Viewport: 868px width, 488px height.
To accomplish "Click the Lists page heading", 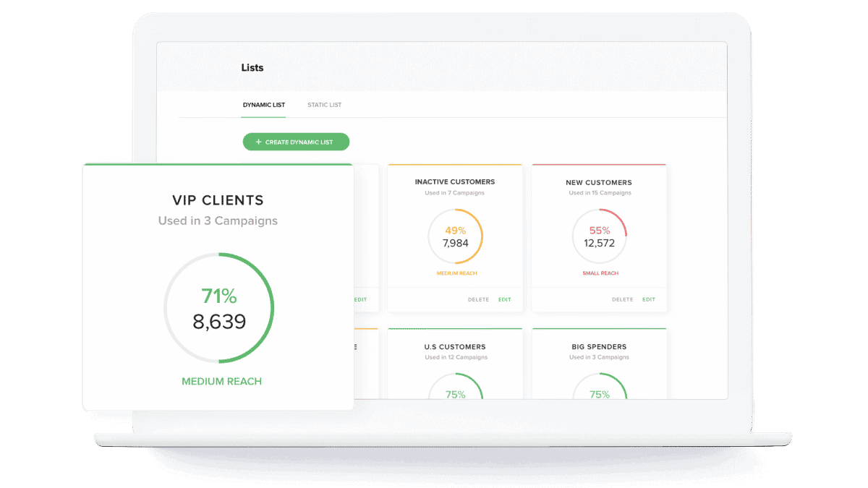I will click(x=252, y=68).
